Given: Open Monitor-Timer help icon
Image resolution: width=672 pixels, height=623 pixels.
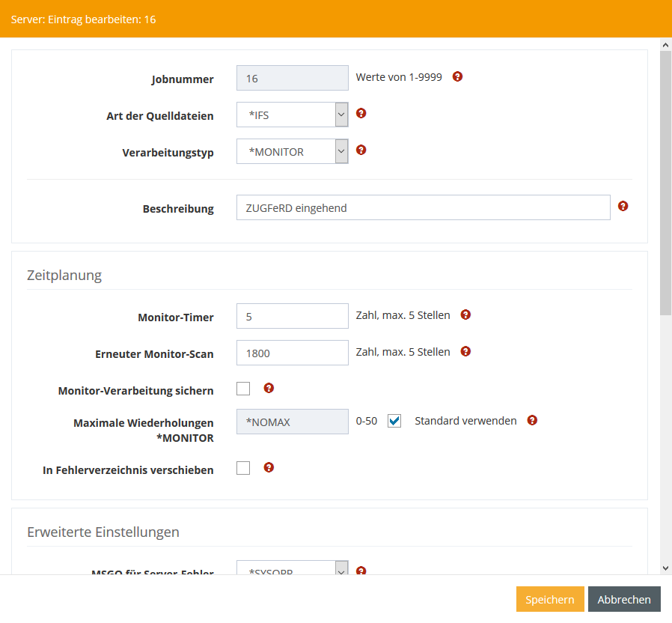Looking at the screenshot, I should (465, 314).
